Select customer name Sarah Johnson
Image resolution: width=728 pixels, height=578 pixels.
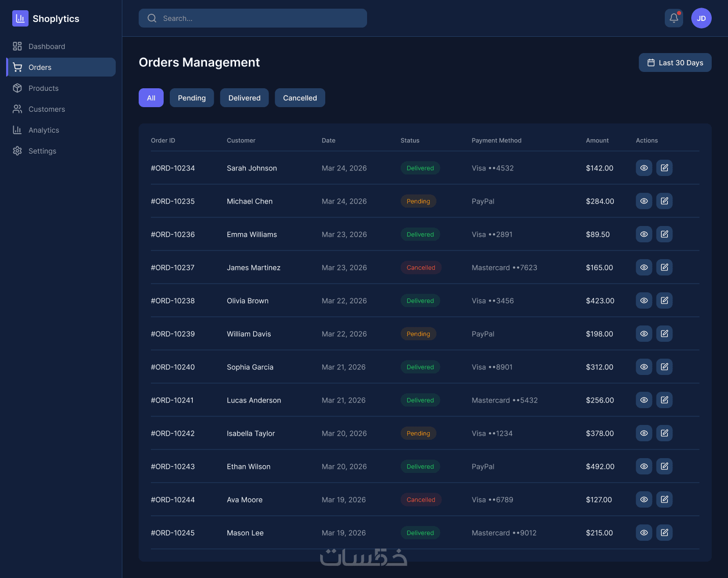(x=252, y=168)
